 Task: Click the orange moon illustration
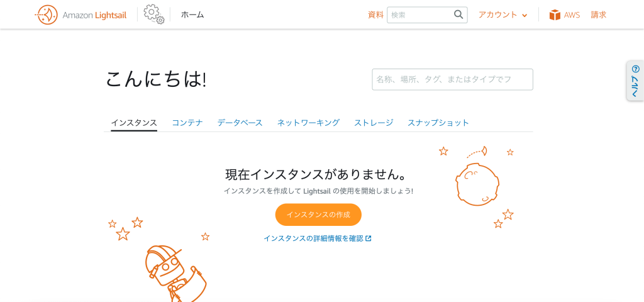click(x=477, y=184)
